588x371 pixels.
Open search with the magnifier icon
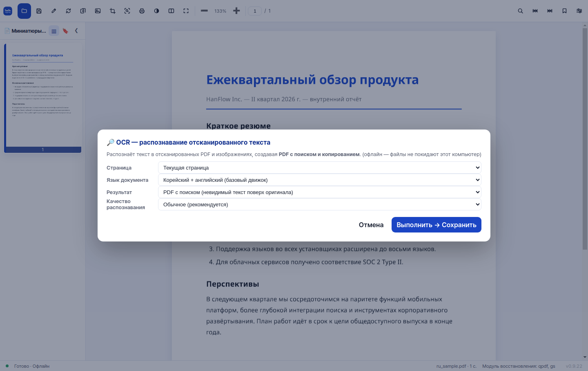[x=520, y=11]
